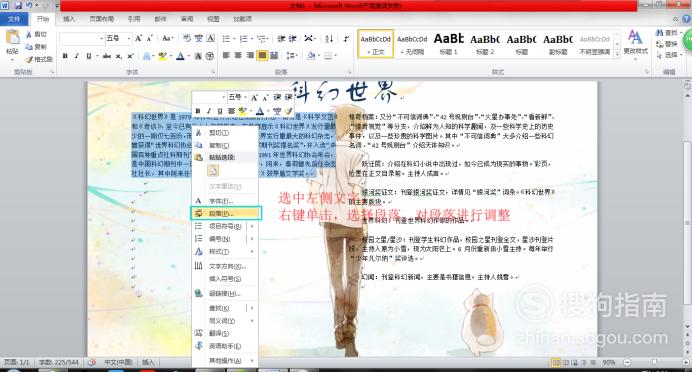Choose 文字方向(X)... in the context menu
This screenshot has width=692, height=372.
click(225, 267)
